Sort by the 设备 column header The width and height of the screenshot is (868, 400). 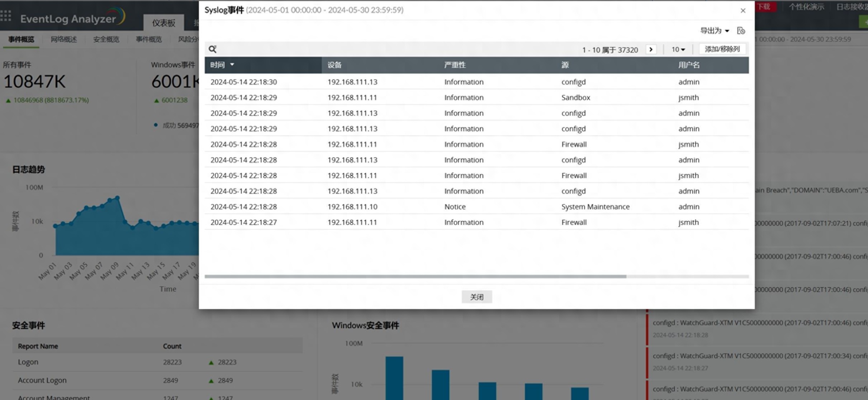pyautogui.click(x=335, y=65)
